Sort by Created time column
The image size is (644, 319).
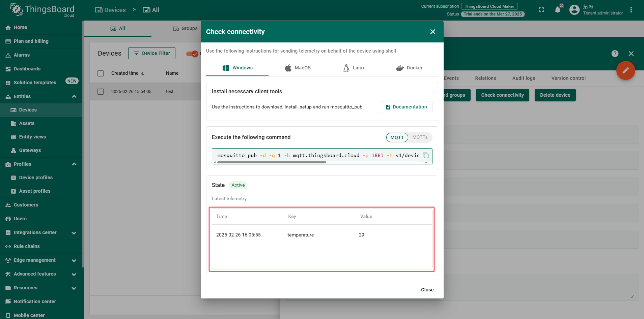click(128, 73)
